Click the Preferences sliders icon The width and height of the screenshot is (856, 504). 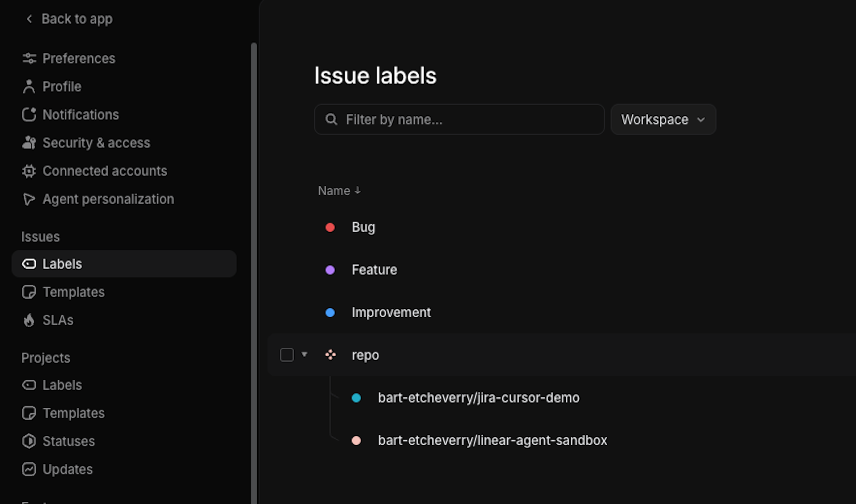(29, 58)
